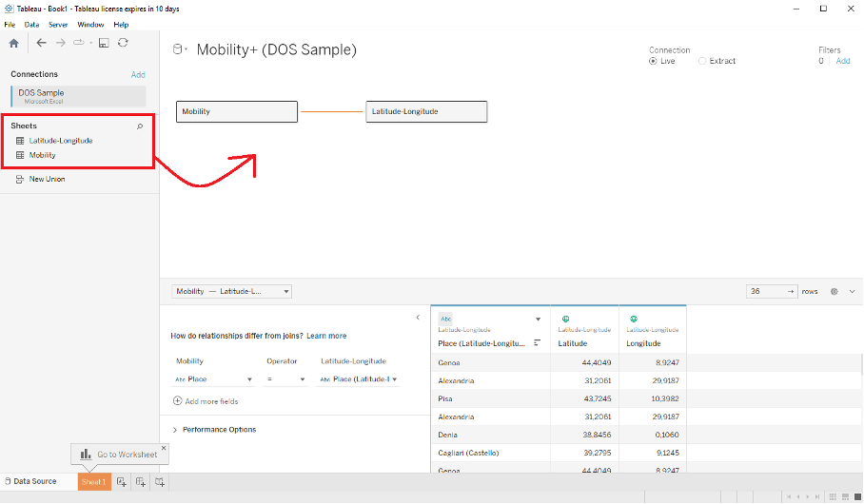864x504 pixels.
Task: Click the last sheet navigation arrow
Action: point(817,496)
